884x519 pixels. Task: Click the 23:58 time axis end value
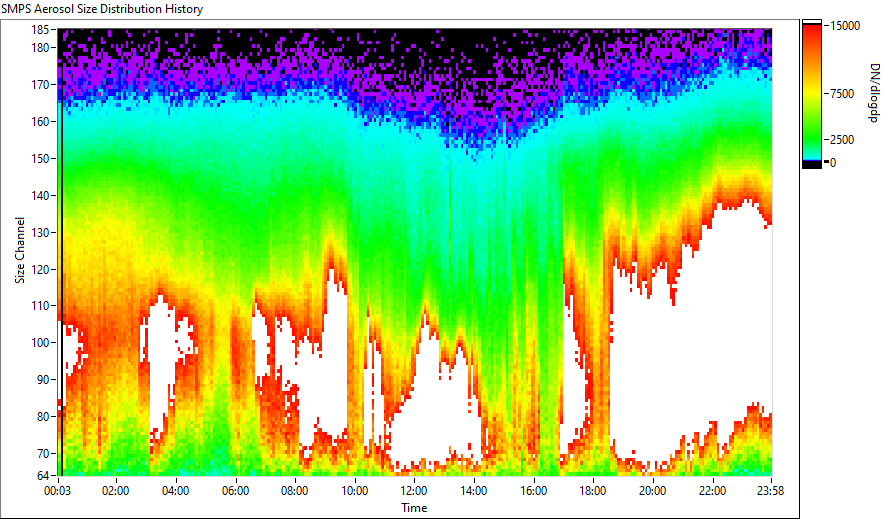click(x=771, y=491)
